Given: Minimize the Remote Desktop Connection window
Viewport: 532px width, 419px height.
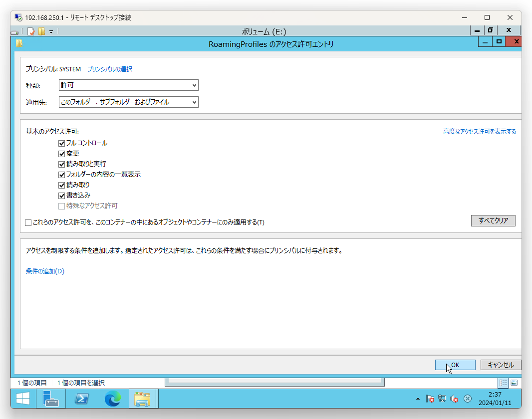Looking at the screenshot, I should coord(465,17).
